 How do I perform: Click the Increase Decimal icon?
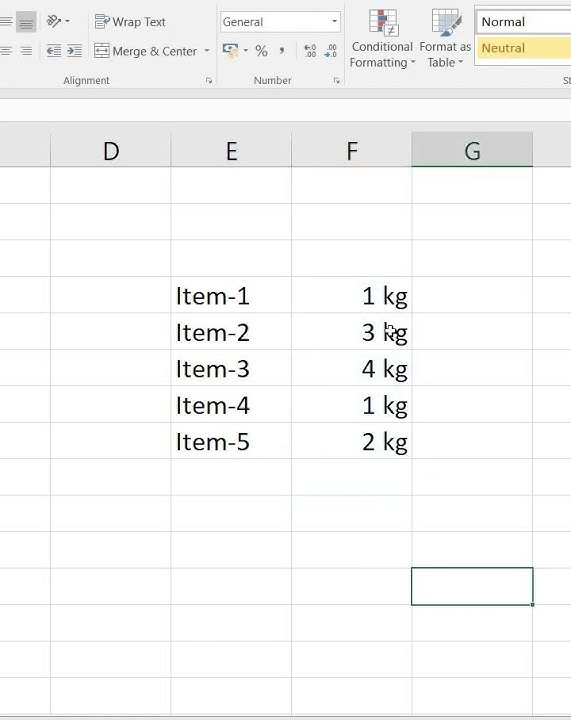[310, 51]
